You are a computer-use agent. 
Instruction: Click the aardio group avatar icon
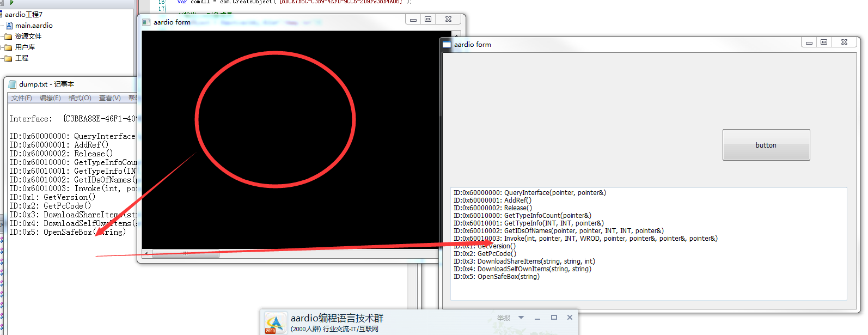click(275, 323)
